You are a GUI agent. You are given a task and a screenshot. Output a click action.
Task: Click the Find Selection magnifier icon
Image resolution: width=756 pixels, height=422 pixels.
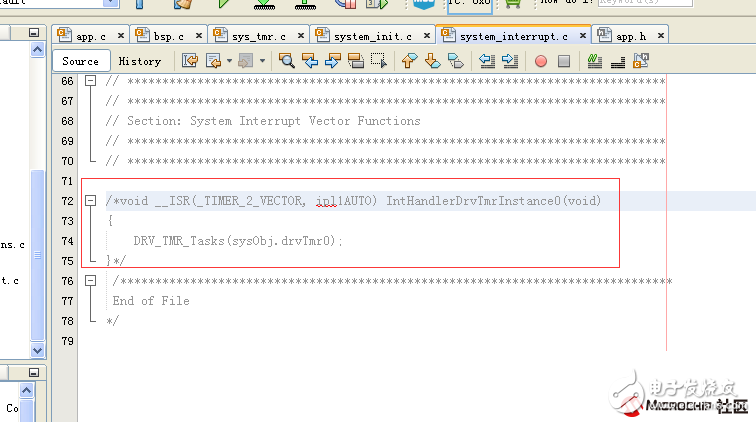(287, 61)
